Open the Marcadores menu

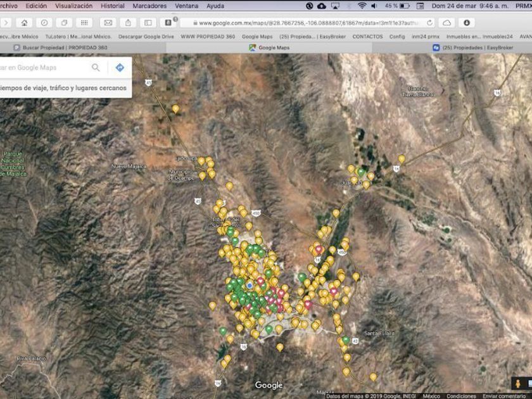pyautogui.click(x=149, y=6)
